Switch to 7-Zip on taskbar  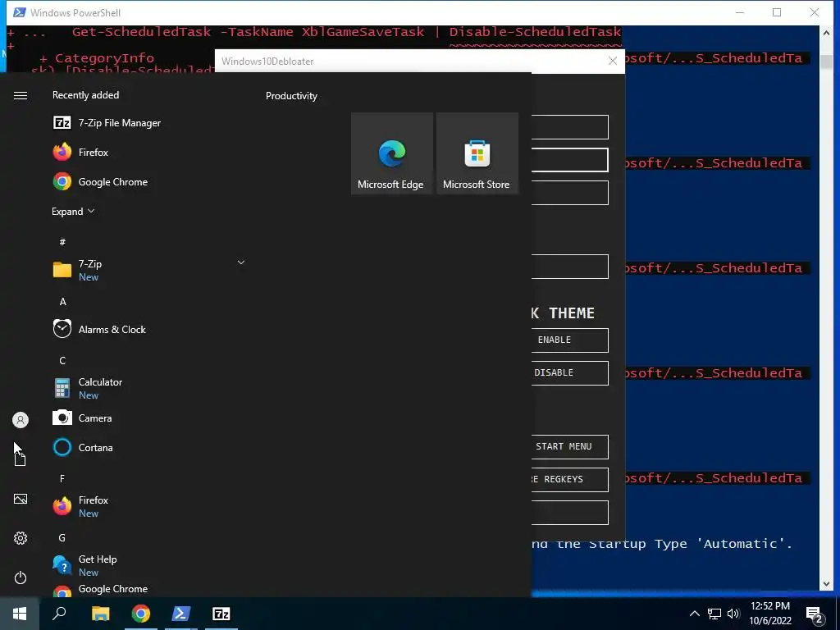tap(221, 614)
